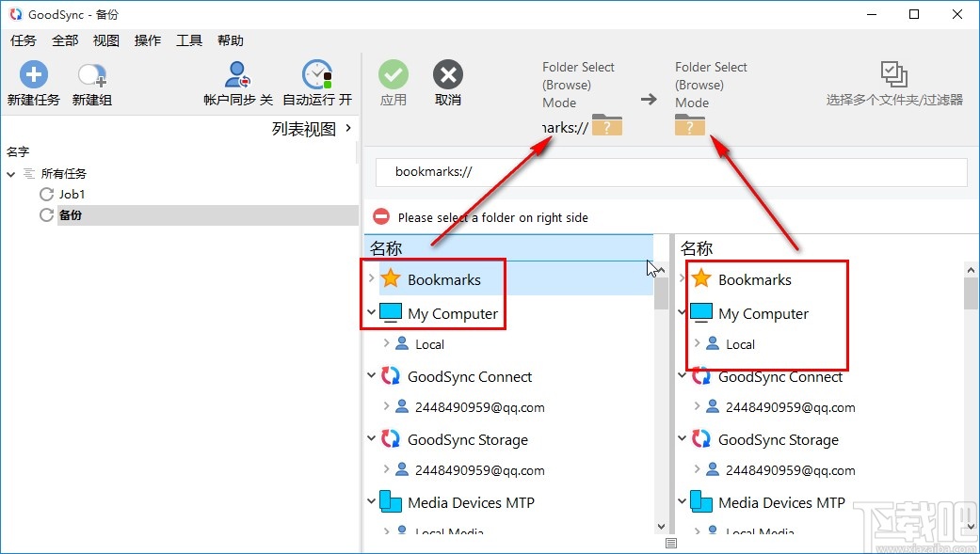Viewport: 980px width, 554px height.
Task: Select the Media Devices MTP icon in the left pane
Action: (x=391, y=501)
